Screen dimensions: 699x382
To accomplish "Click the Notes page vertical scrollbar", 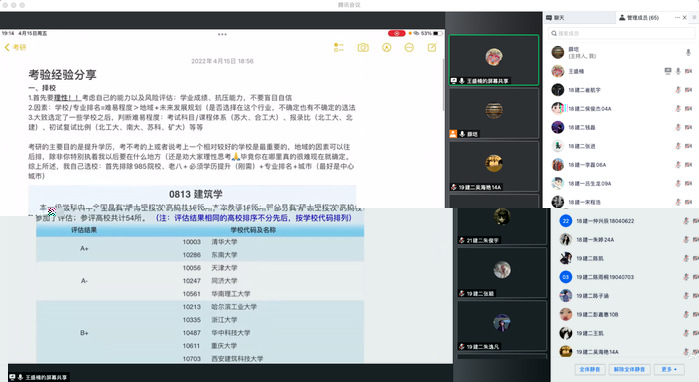I will click(444, 85).
